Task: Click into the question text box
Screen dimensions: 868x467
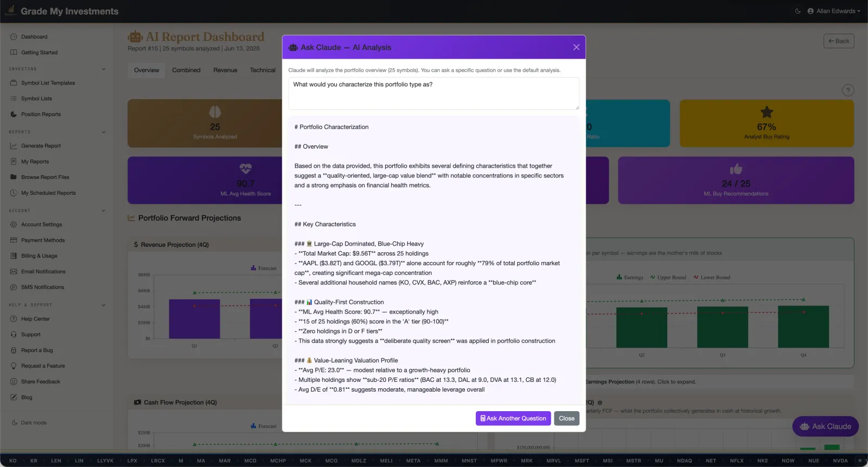Action: point(434,93)
